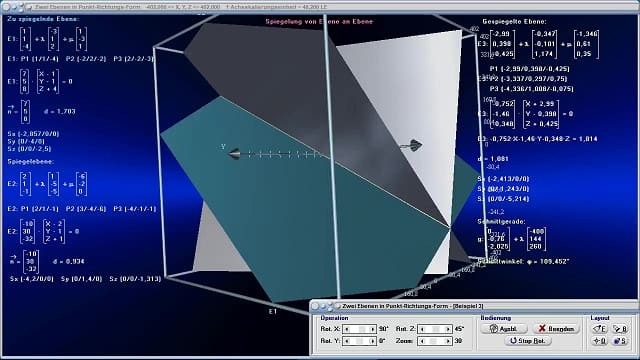Decrease Rot. Z with its left arrow
This screenshot has height=360, width=640.
point(422,329)
